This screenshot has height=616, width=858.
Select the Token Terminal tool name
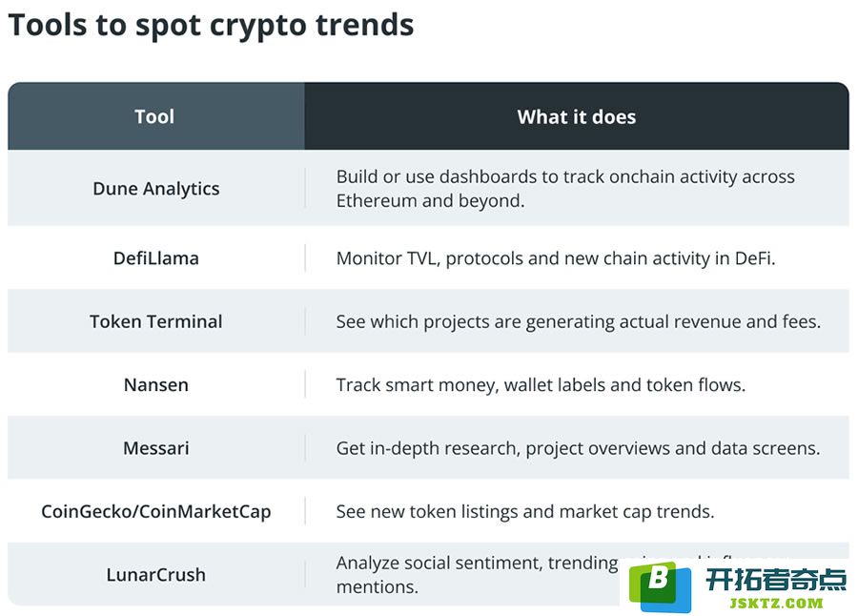pyautogui.click(x=156, y=321)
